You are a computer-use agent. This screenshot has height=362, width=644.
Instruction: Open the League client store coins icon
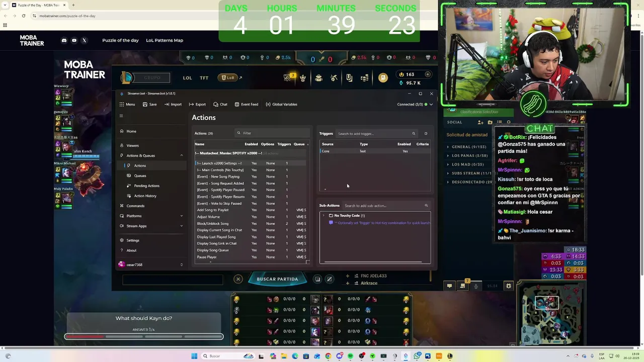365,78
